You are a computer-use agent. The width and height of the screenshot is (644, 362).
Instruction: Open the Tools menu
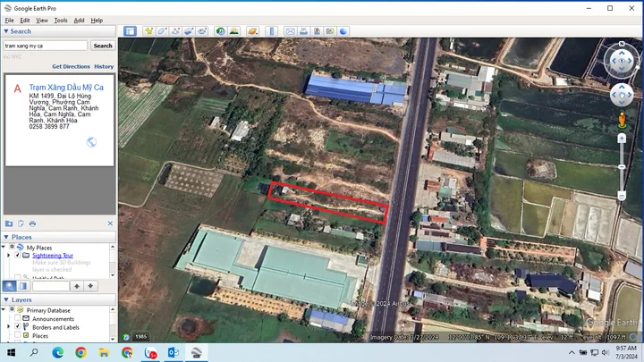(x=61, y=20)
